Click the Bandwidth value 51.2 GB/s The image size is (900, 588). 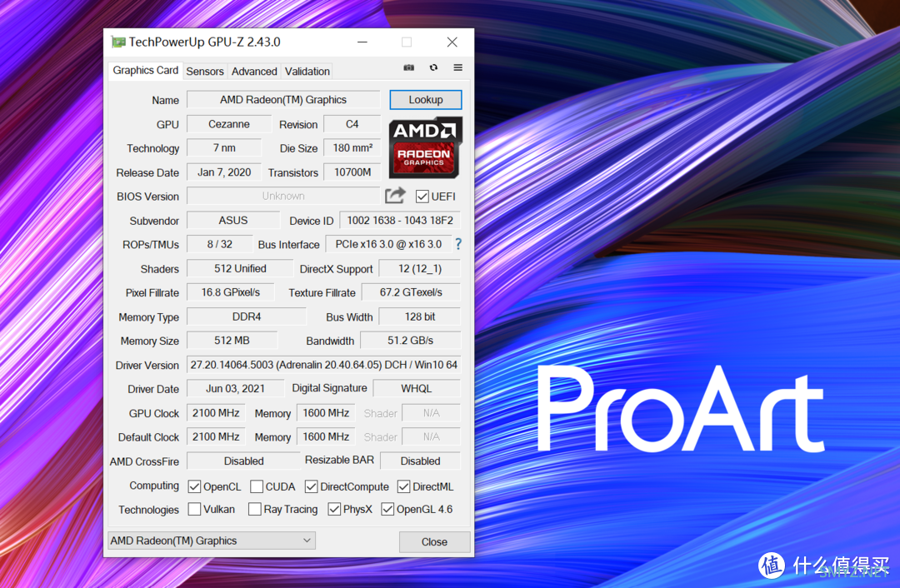pos(410,340)
